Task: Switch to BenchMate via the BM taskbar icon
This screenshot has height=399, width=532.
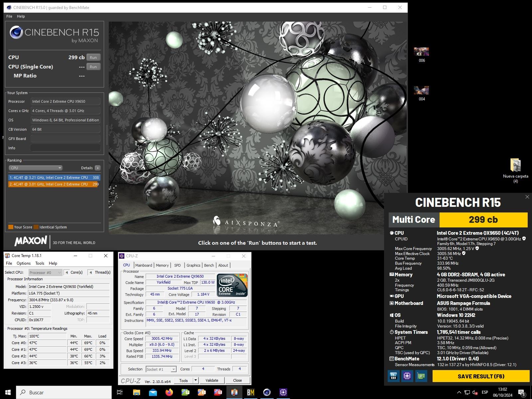Action: (251, 392)
